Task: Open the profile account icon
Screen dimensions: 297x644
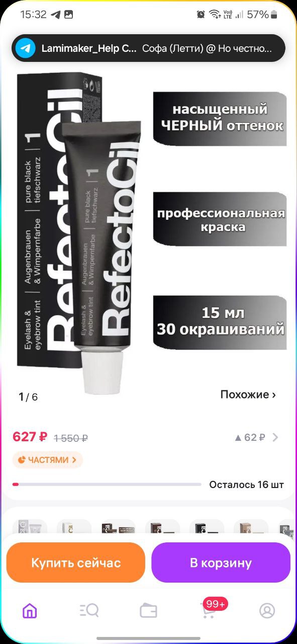Action: tap(267, 611)
